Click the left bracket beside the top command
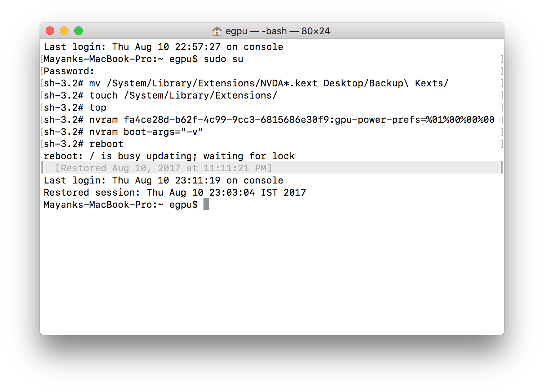 pyautogui.click(x=42, y=107)
